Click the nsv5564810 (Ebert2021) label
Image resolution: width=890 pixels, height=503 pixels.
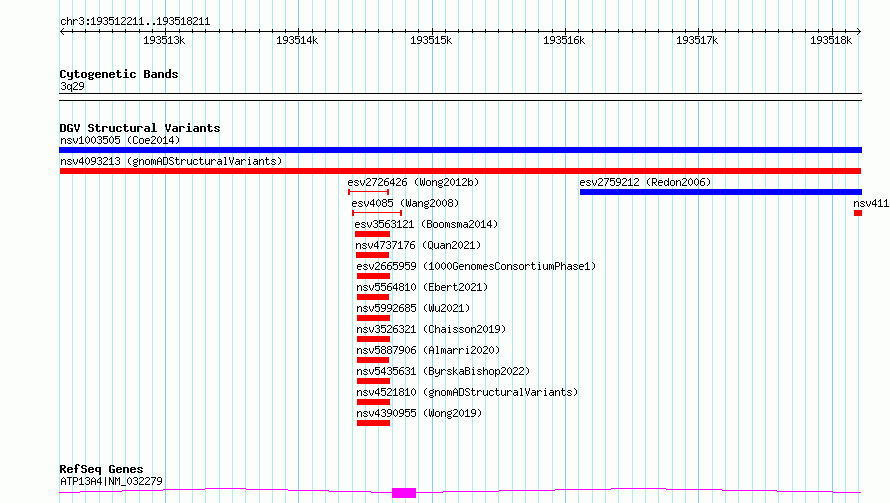point(422,287)
